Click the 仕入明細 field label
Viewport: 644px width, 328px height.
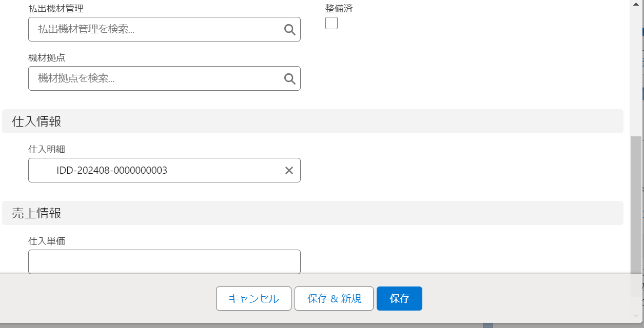tap(47, 149)
